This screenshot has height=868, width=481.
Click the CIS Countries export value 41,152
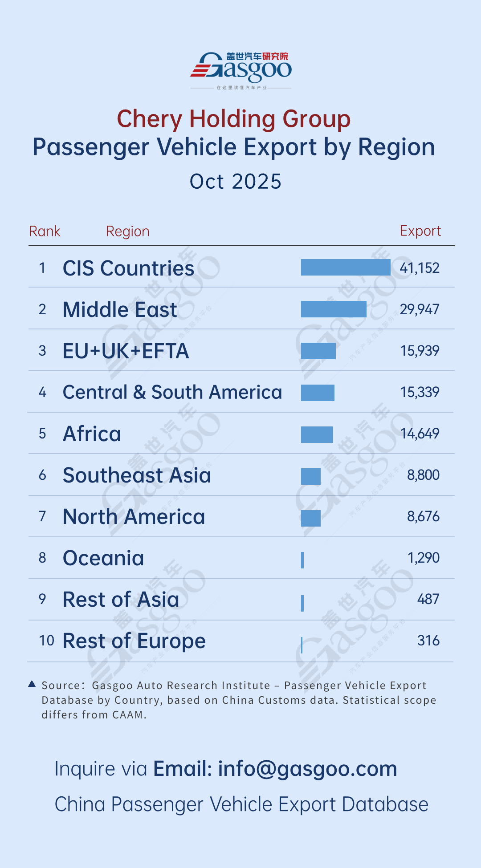point(420,268)
